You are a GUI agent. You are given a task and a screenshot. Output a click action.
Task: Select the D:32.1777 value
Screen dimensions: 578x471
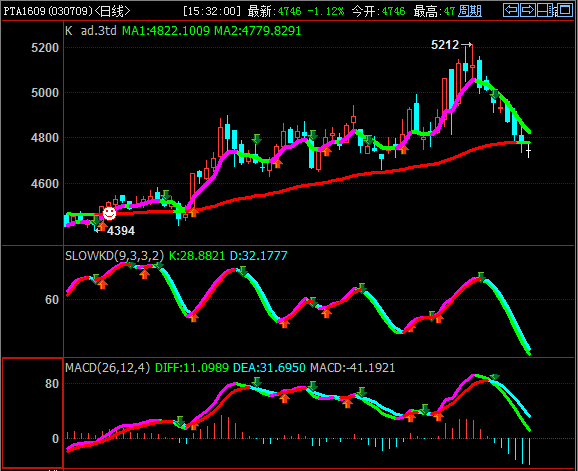(258, 255)
